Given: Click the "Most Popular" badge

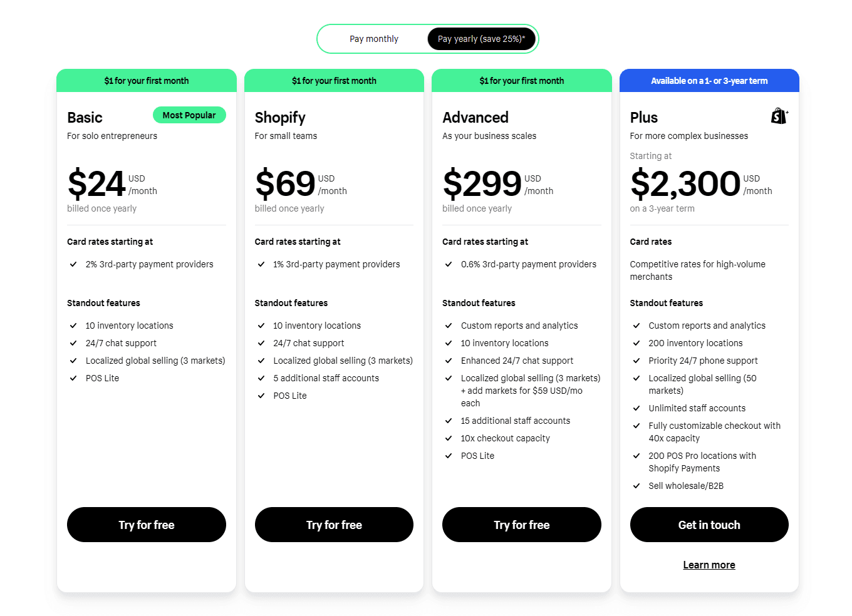Looking at the screenshot, I should 189,115.
